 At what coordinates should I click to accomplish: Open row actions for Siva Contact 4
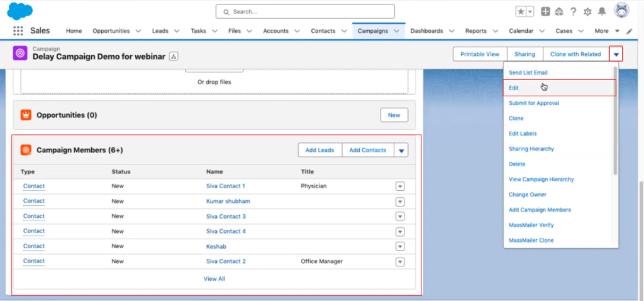400,232
